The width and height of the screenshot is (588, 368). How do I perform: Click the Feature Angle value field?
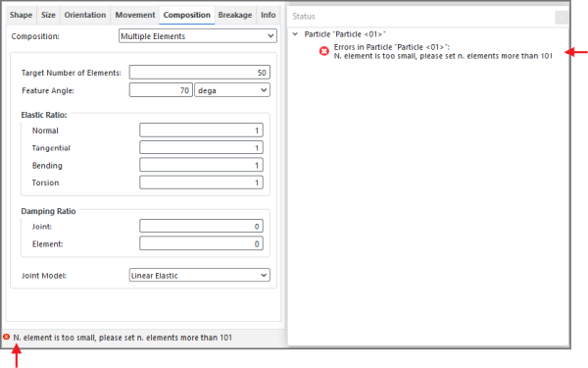(161, 90)
